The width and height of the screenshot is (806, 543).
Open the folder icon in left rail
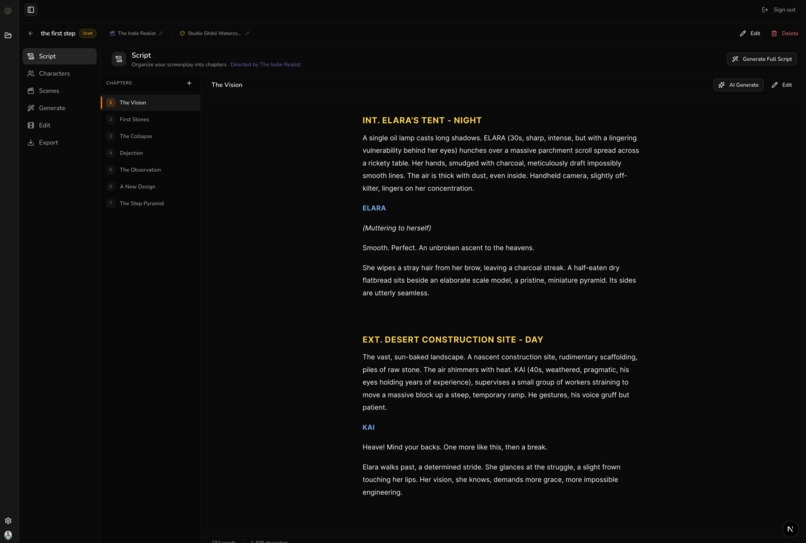(8, 35)
